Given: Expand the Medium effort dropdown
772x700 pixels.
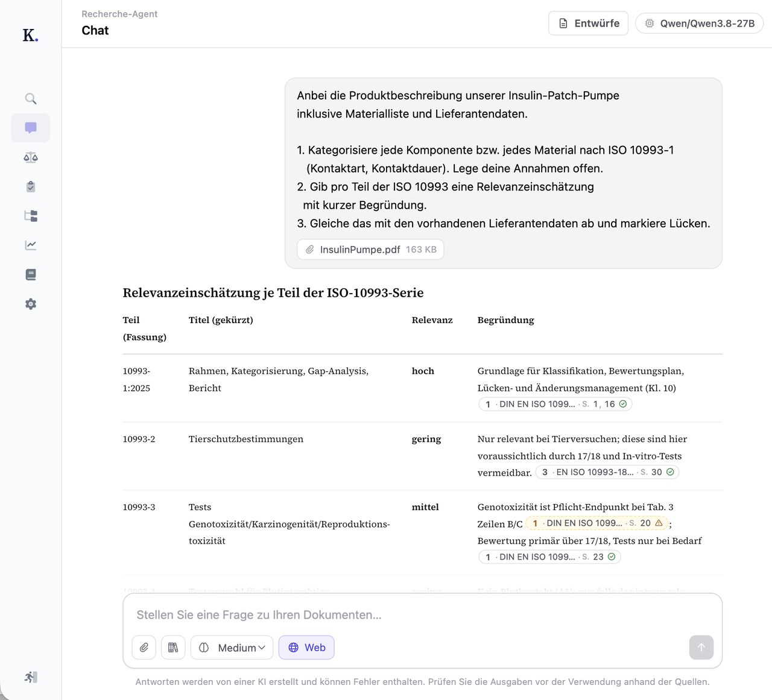Looking at the screenshot, I should pyautogui.click(x=232, y=648).
